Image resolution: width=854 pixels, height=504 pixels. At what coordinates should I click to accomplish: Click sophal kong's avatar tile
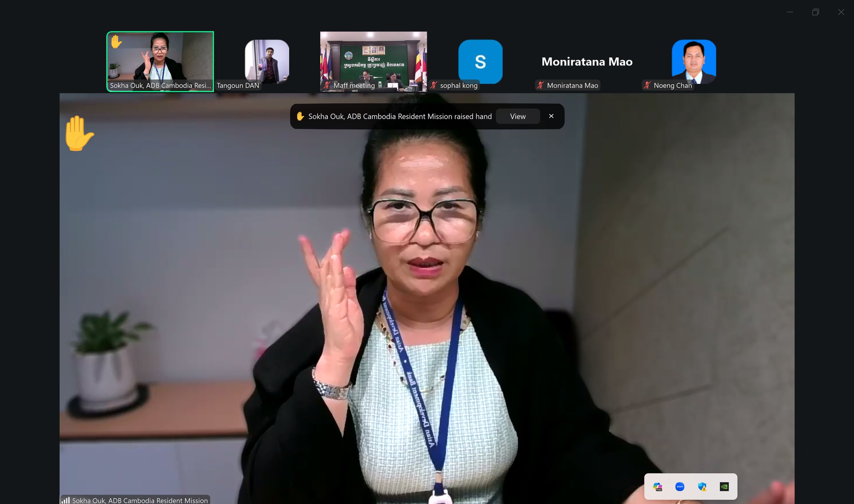480,61
